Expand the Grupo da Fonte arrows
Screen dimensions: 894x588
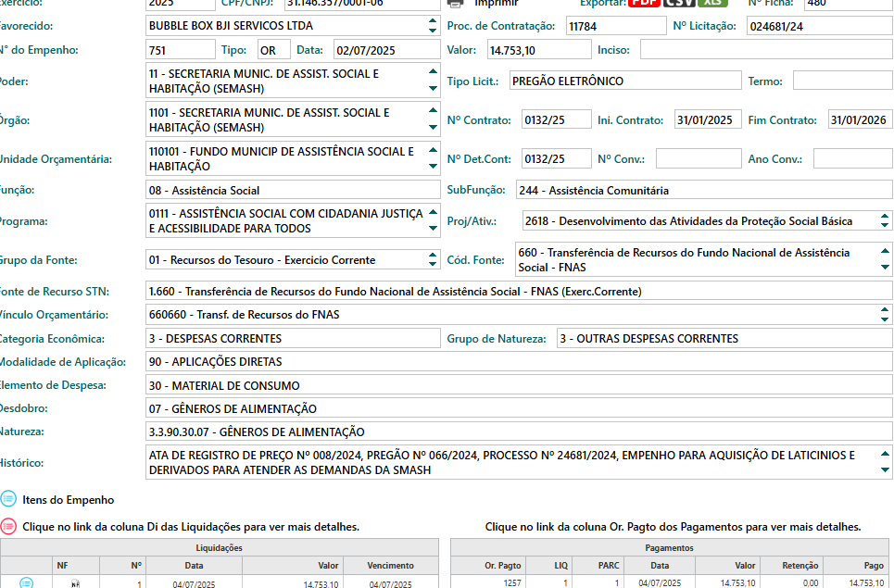point(433,260)
